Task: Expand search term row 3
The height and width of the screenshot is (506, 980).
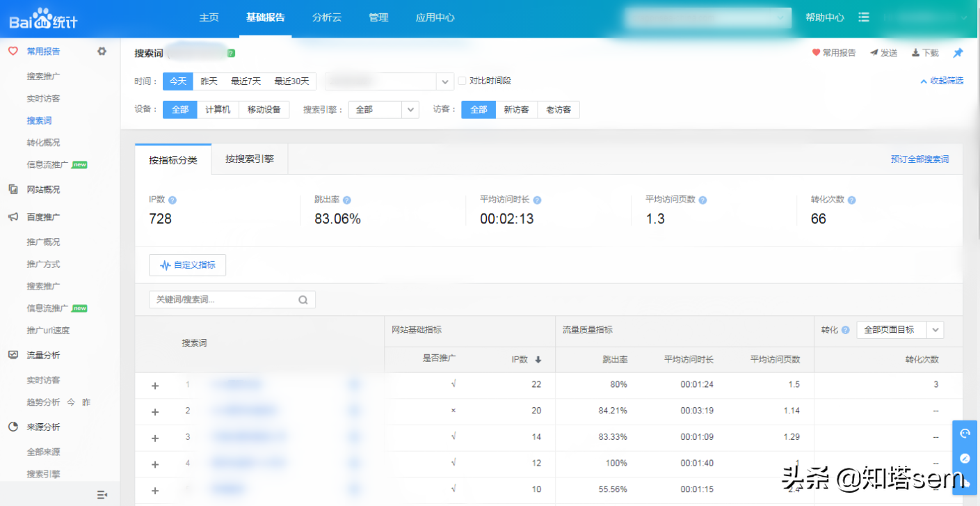Action: tap(155, 438)
